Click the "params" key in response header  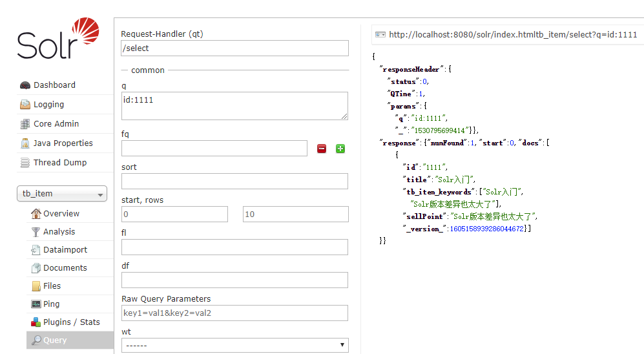point(403,106)
